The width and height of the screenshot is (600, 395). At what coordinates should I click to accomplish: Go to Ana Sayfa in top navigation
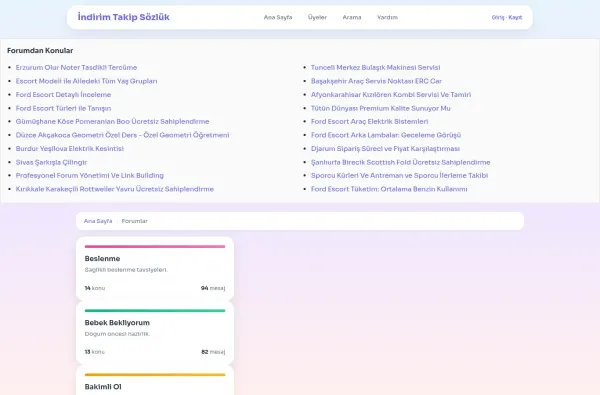(x=278, y=17)
